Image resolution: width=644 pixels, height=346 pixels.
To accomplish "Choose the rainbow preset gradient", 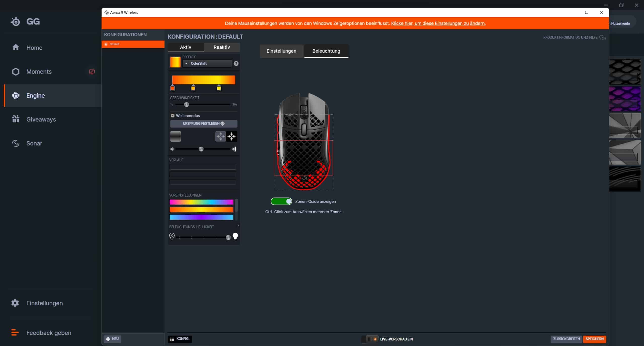I will (201, 202).
